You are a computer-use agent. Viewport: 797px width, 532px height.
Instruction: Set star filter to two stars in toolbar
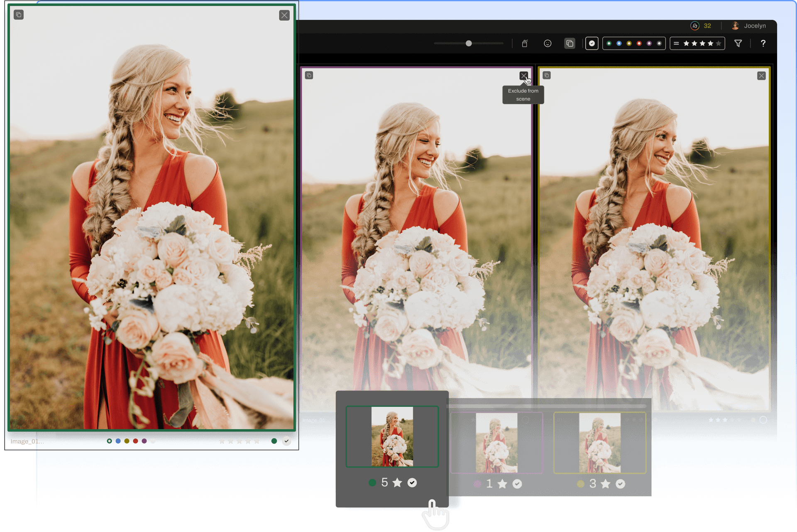click(x=694, y=44)
